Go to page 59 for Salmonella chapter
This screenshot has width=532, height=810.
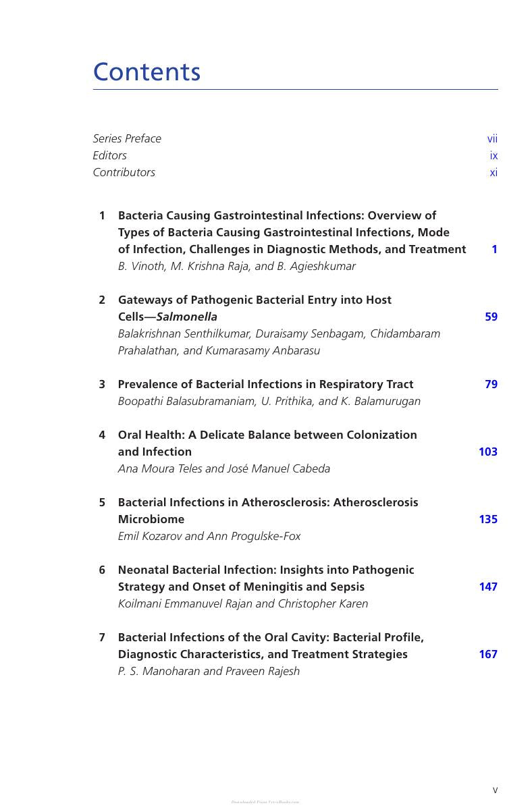[491, 317]
